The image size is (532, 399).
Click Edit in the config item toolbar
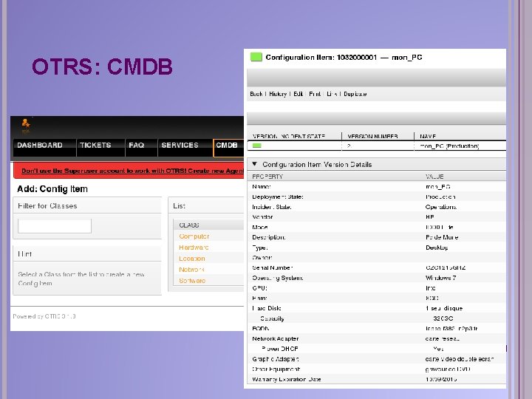(x=298, y=94)
